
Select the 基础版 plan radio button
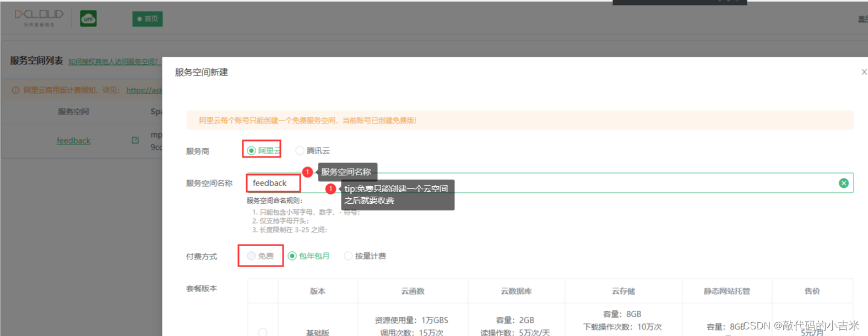pos(263,332)
